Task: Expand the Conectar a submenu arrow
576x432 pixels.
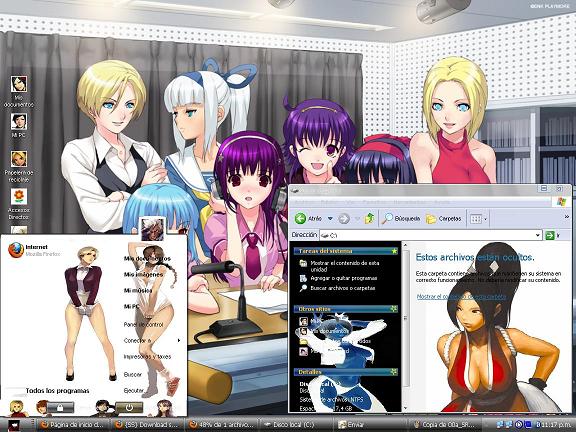Action: 179,341
